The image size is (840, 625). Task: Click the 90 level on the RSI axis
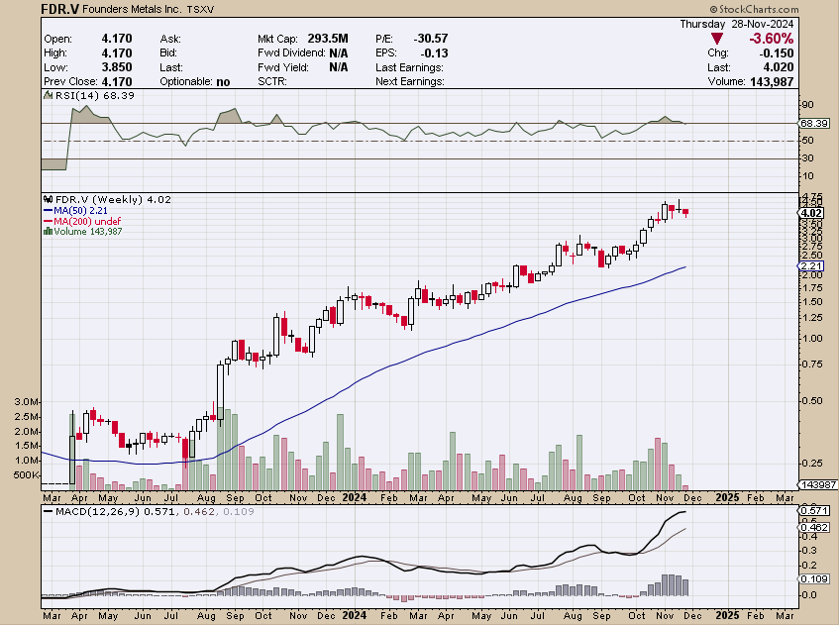(808, 105)
